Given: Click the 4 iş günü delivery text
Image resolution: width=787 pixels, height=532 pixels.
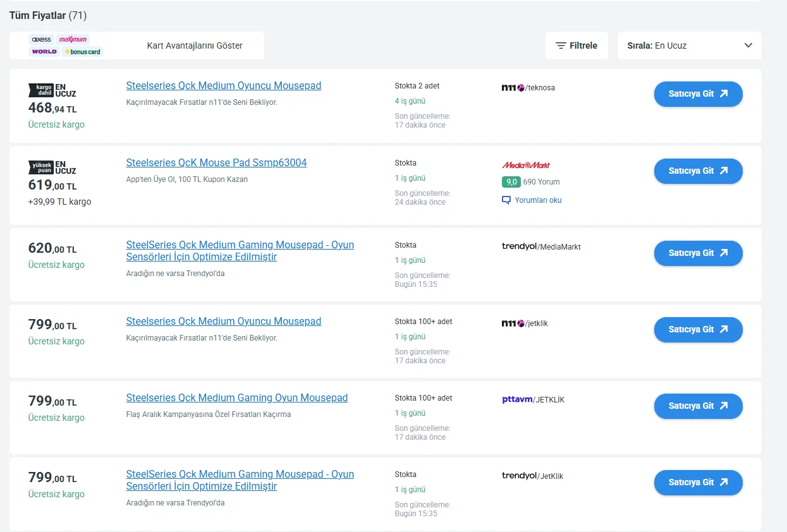Looking at the screenshot, I should pos(410,101).
